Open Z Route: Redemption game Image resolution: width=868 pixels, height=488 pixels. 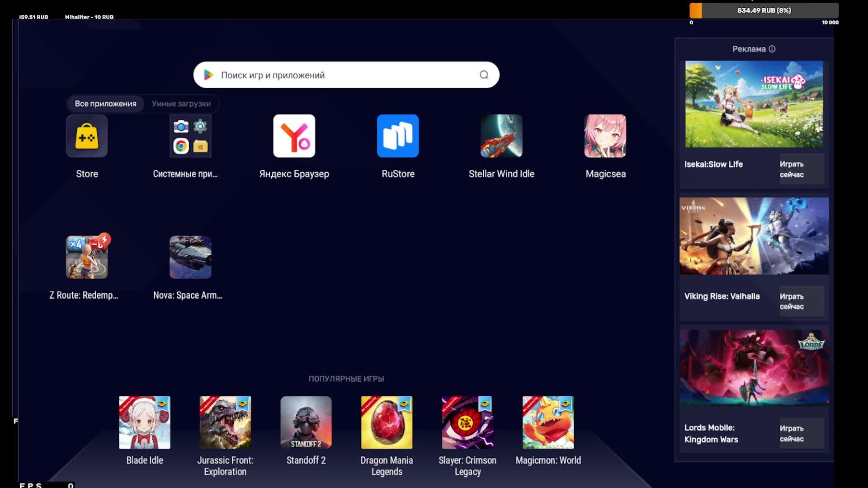(x=87, y=257)
